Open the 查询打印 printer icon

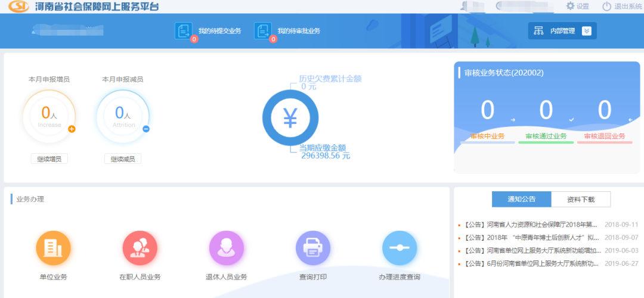[x=313, y=249]
